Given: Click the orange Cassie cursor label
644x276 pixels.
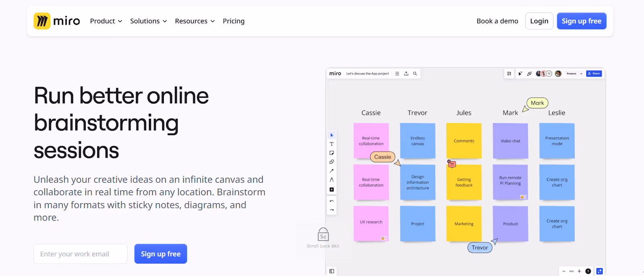Looking at the screenshot, I should click(382, 157).
